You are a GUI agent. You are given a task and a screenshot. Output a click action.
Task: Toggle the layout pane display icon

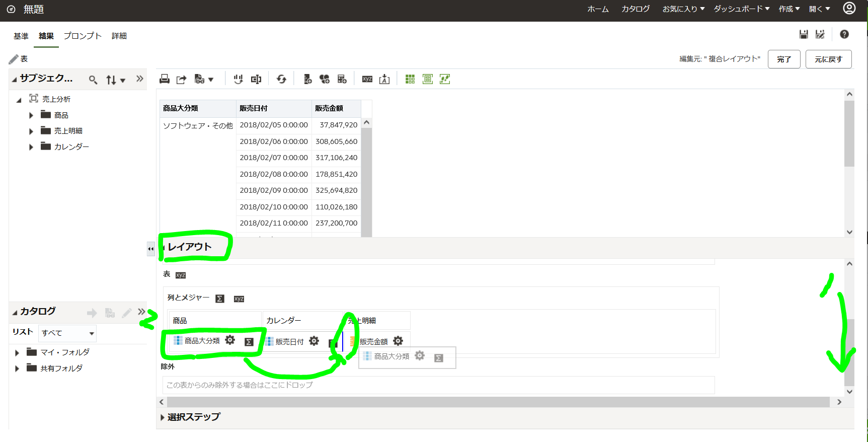428,79
